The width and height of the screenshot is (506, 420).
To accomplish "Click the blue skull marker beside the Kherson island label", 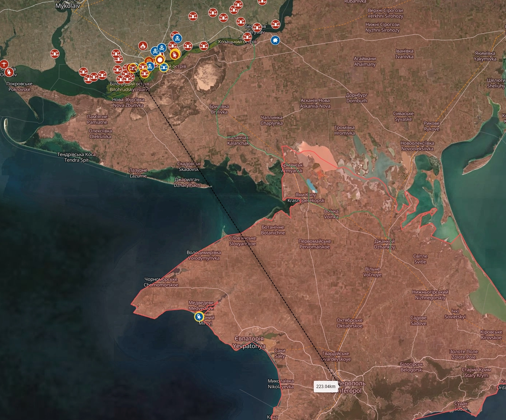I will (x=150, y=66).
